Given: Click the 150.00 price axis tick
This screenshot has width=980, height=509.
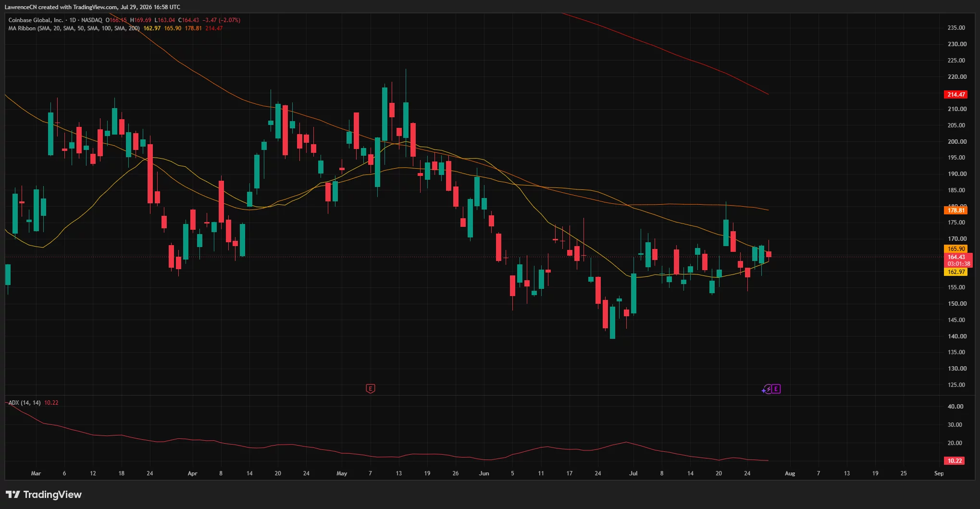Looking at the screenshot, I should point(956,304).
